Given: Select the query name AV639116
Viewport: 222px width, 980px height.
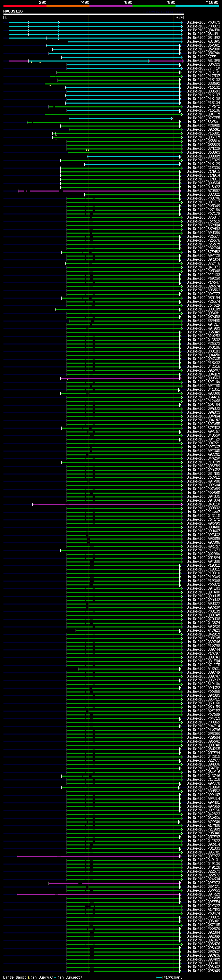Looking at the screenshot, I should click(13, 11).
